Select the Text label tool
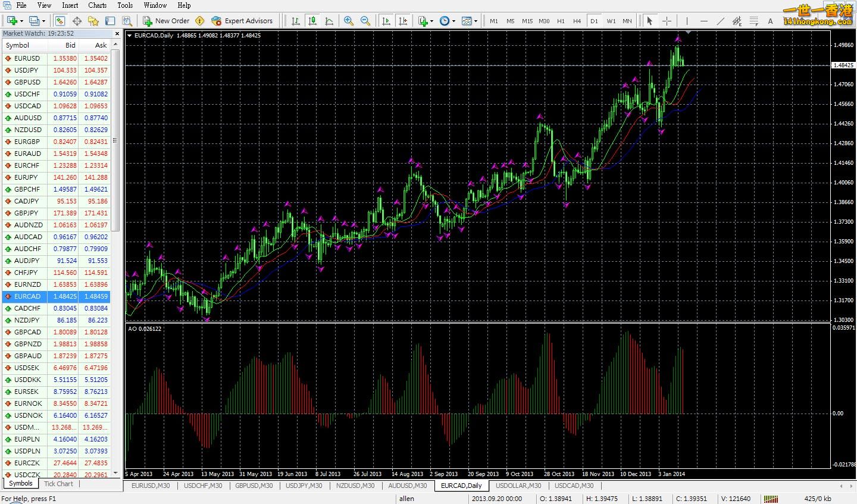 (x=770, y=21)
